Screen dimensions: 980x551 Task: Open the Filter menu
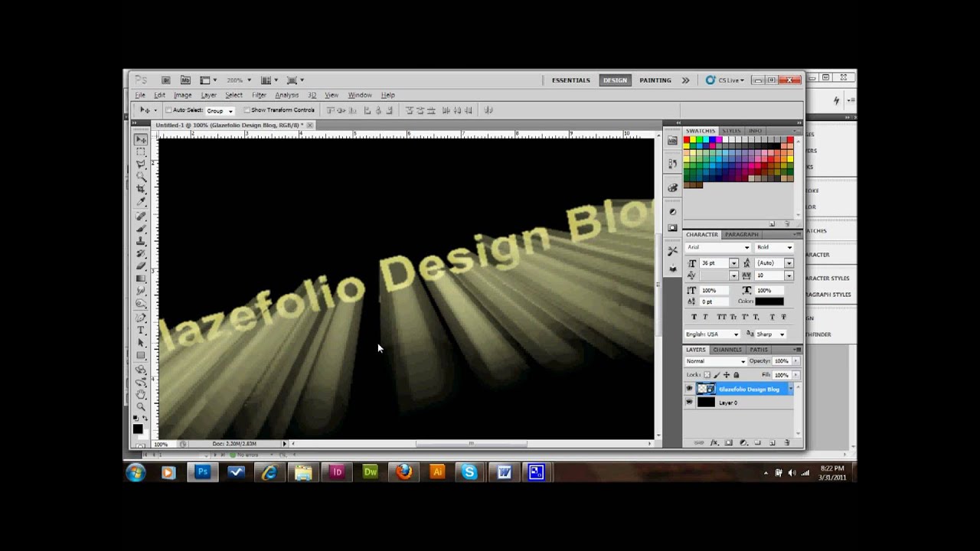(259, 95)
